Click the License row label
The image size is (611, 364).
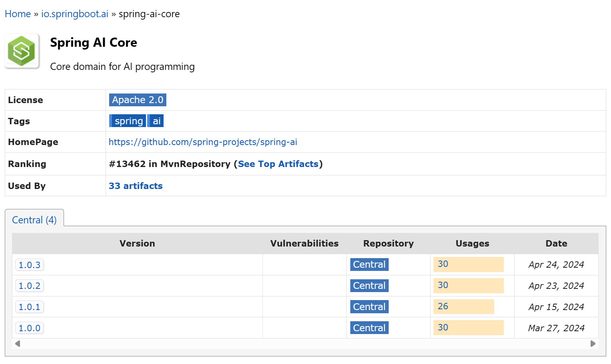[x=26, y=100]
